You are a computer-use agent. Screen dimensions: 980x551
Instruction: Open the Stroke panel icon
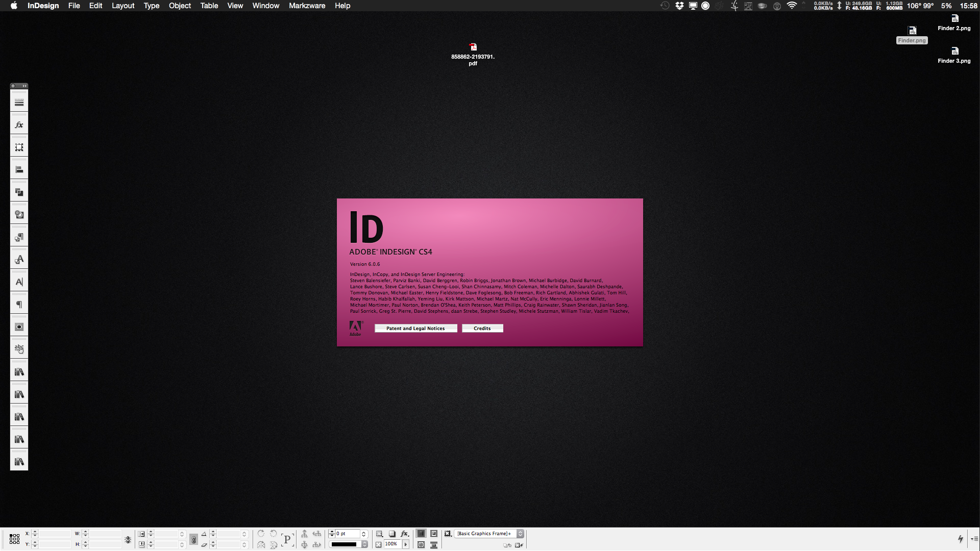click(x=19, y=103)
